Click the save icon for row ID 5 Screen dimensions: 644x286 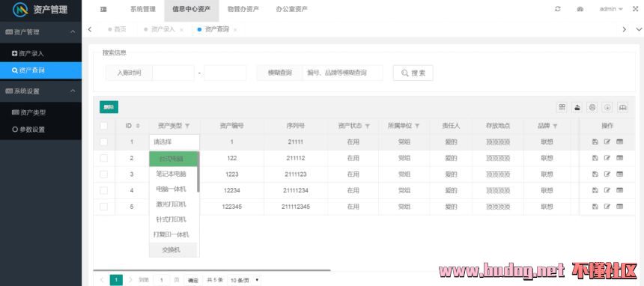coord(595,207)
